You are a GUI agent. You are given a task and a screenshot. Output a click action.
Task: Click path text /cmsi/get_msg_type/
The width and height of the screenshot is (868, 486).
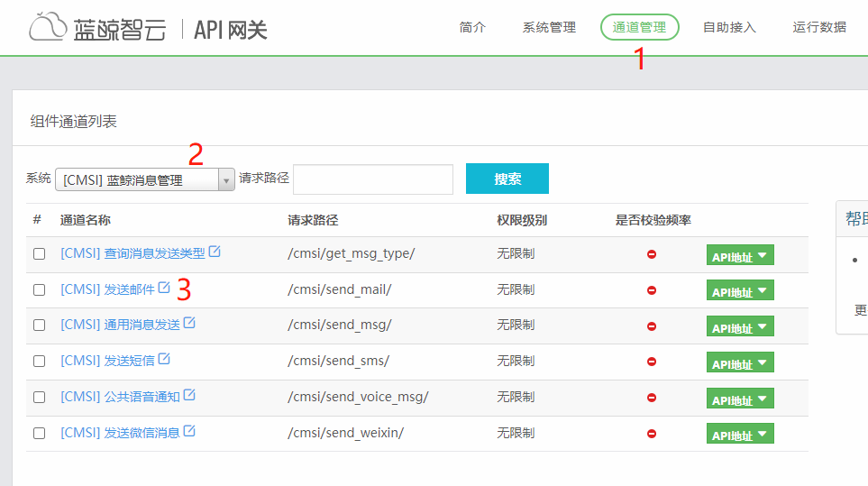pyautogui.click(x=351, y=253)
